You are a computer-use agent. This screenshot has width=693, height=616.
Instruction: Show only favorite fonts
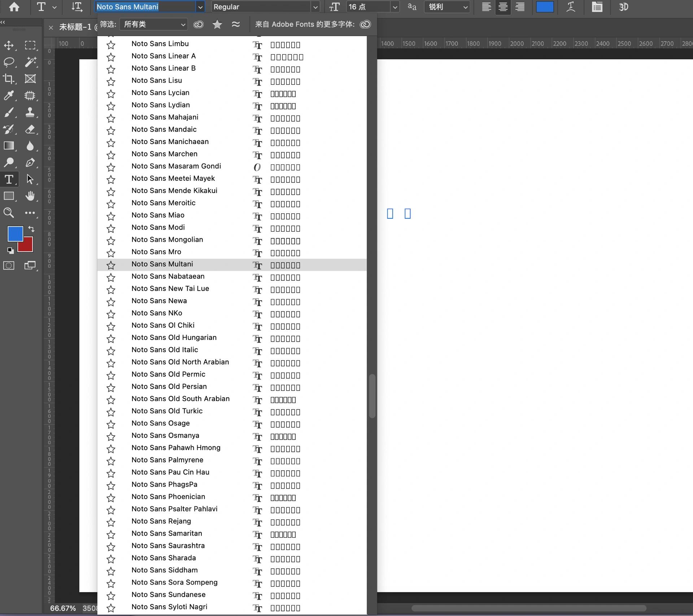click(x=217, y=24)
